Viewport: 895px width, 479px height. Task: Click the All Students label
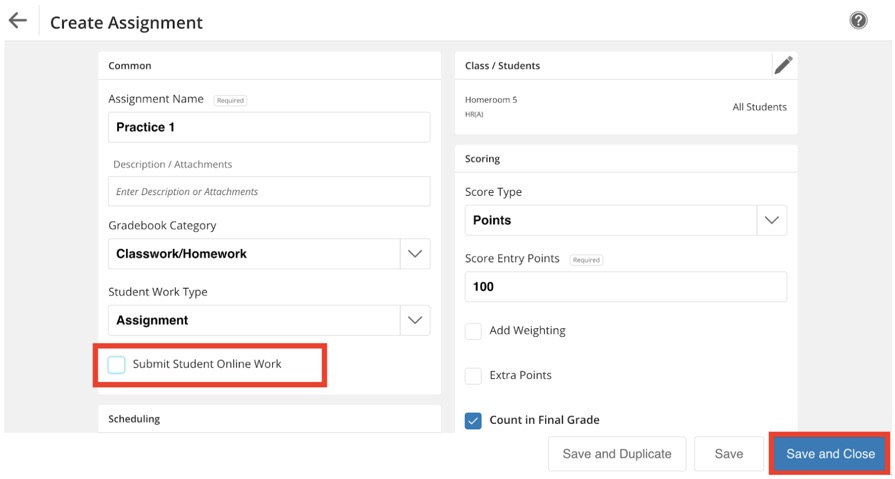759,107
